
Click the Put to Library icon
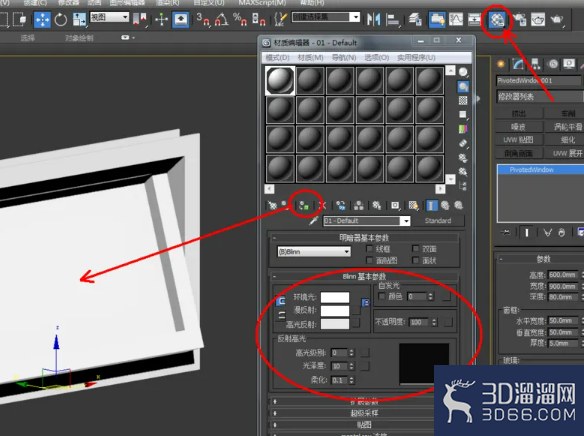point(377,205)
